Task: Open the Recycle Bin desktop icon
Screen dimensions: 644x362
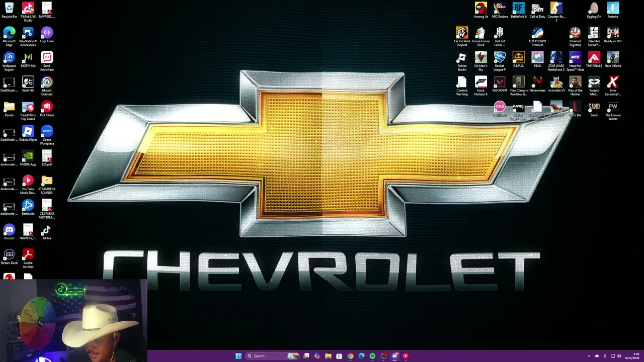Action: [9, 10]
